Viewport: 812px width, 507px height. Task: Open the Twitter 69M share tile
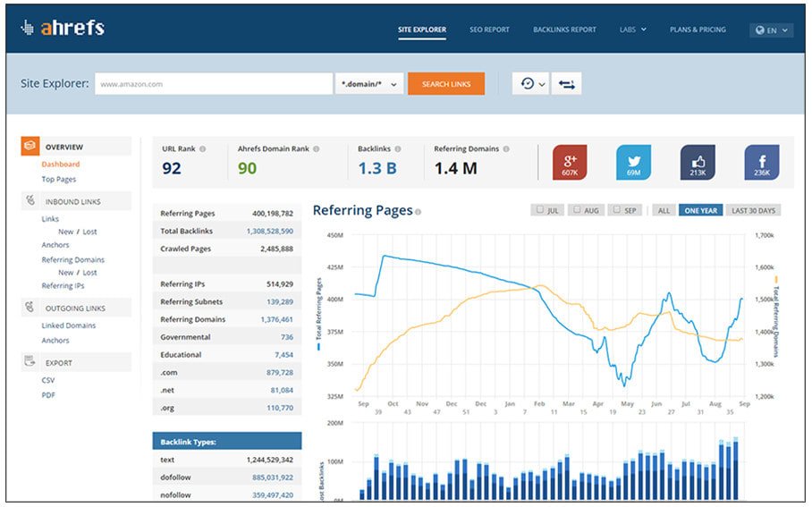coord(634,162)
